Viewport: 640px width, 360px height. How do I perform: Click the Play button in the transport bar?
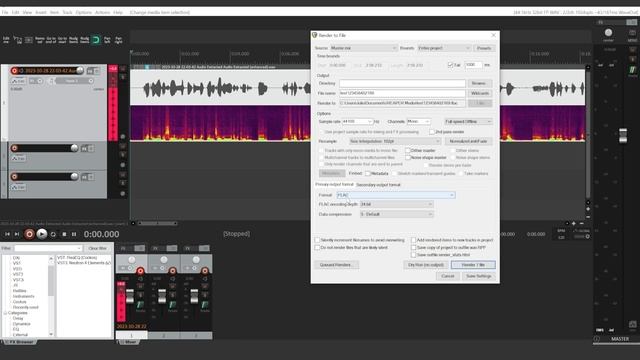[42, 234]
